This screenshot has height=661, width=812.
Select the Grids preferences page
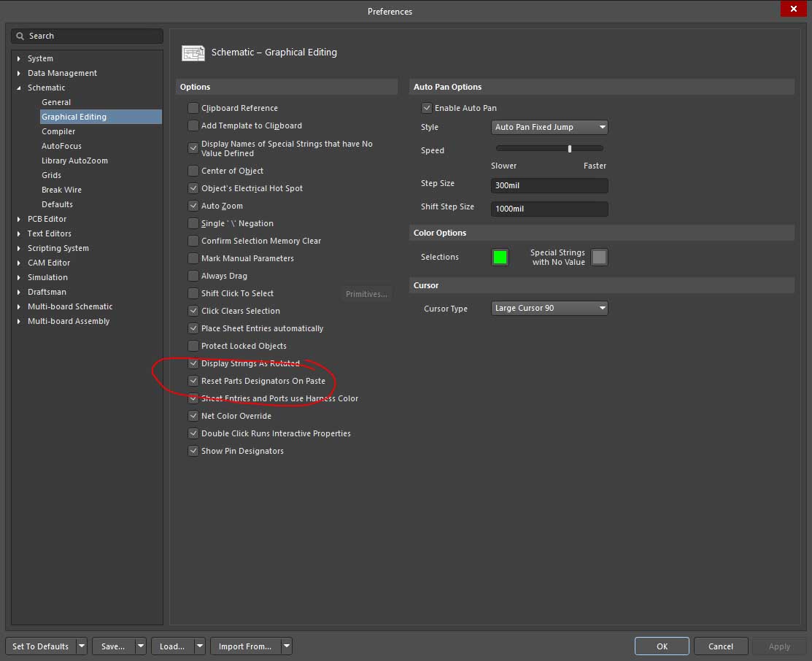point(51,175)
